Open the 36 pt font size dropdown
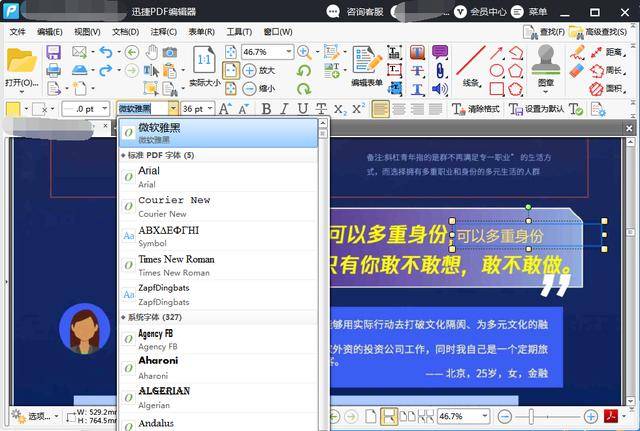640x431 pixels. pyautogui.click(x=210, y=109)
